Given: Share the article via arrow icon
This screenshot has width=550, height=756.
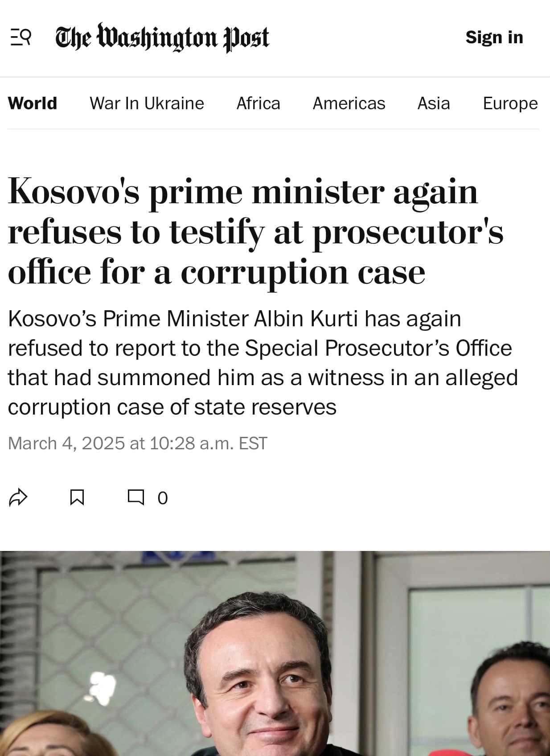Looking at the screenshot, I should click(x=18, y=497).
